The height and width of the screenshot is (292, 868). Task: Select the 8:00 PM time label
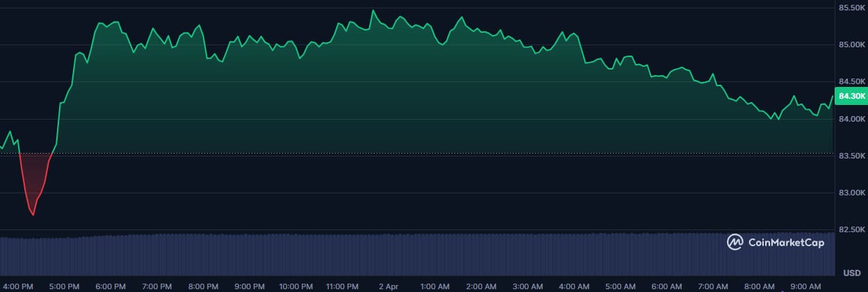[203, 286]
